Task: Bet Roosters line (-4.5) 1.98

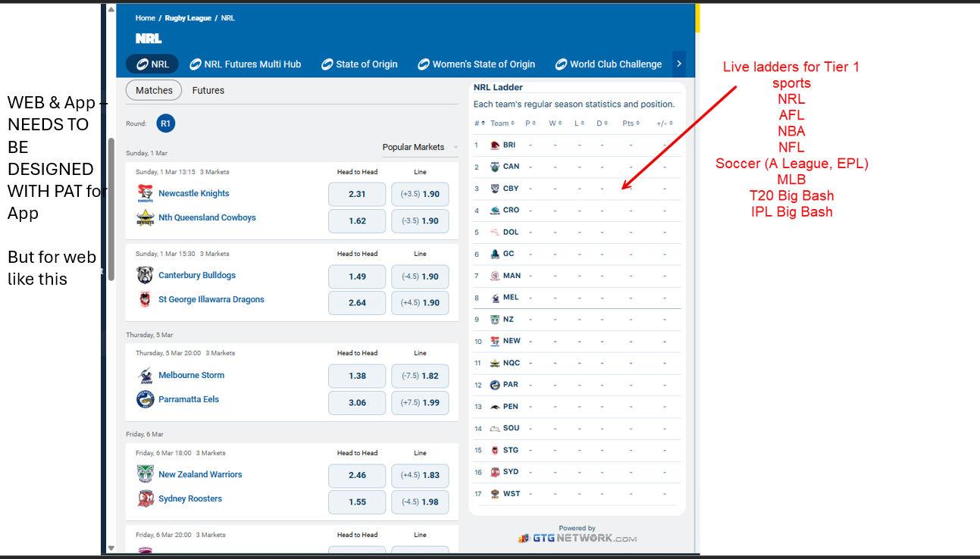Action: tap(420, 502)
